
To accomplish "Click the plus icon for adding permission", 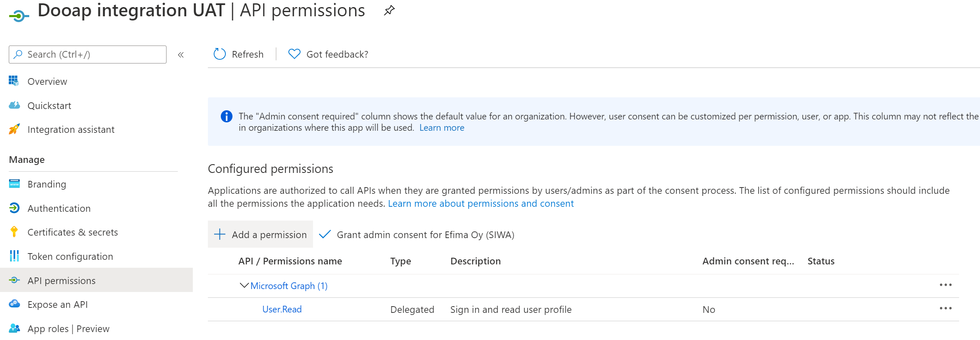I will [x=220, y=234].
